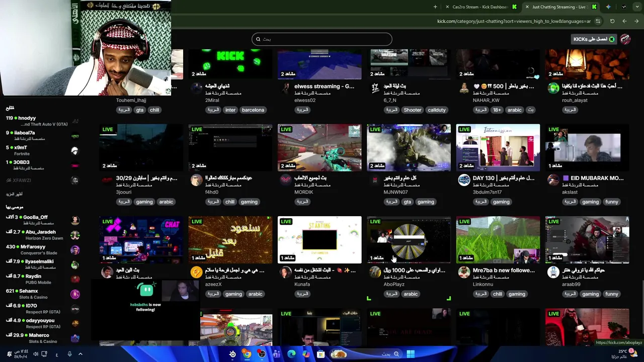This screenshot has width=644, height=362.
Task: Focus the kick.com address bar URL
Action: [x=514, y=21]
